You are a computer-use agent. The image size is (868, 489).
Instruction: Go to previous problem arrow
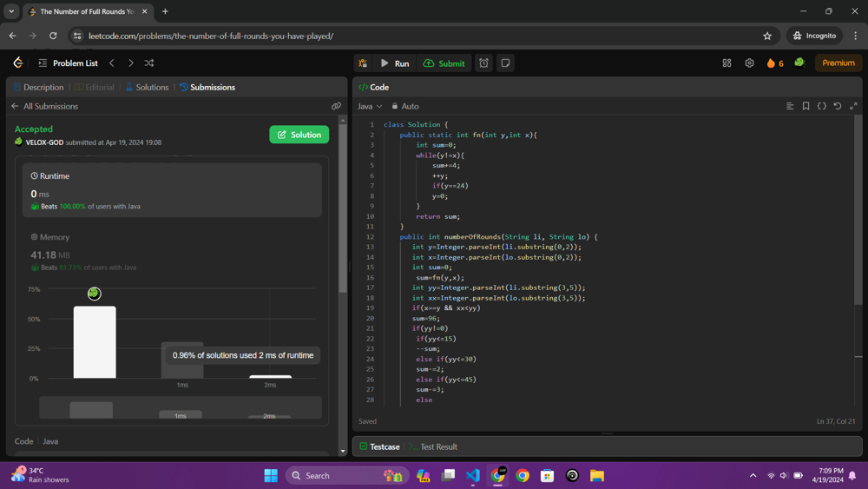(112, 63)
